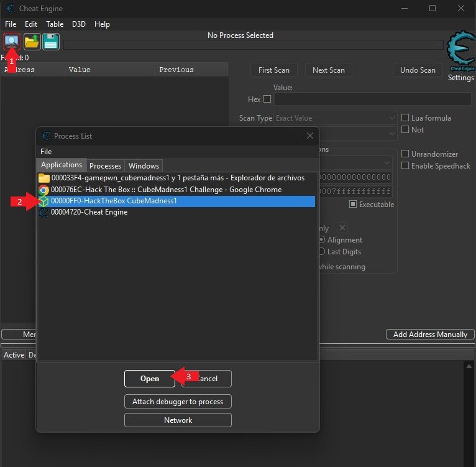This screenshot has width=476, height=467.
Task: Select 000033F4-gamepwn_cubemadness1 Explorador row
Action: click(176, 178)
